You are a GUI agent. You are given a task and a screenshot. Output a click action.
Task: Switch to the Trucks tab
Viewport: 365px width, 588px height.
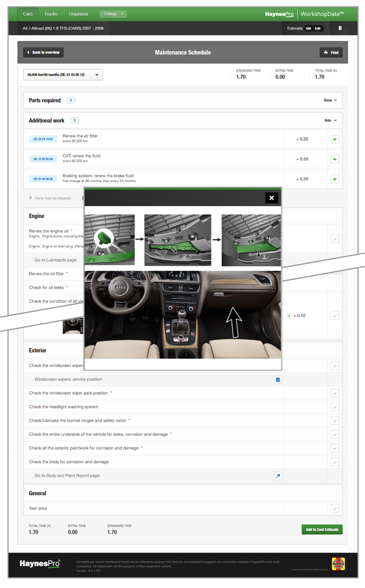[51, 14]
